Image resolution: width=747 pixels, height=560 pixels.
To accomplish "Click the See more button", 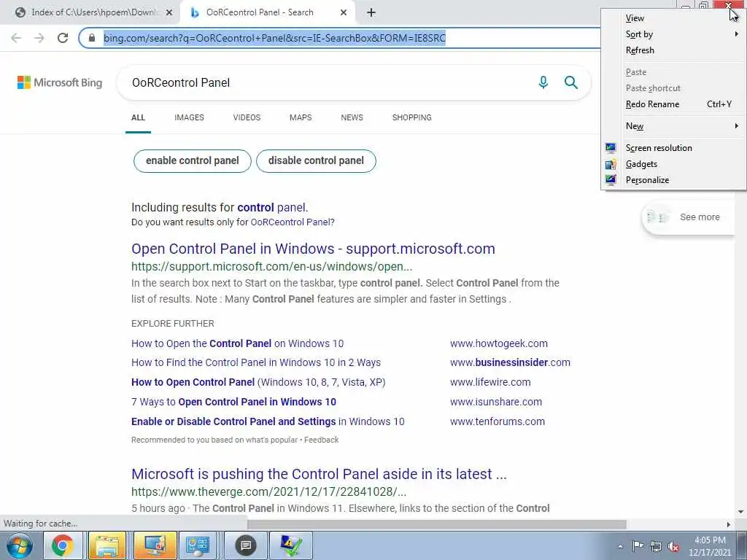I will (689, 217).
